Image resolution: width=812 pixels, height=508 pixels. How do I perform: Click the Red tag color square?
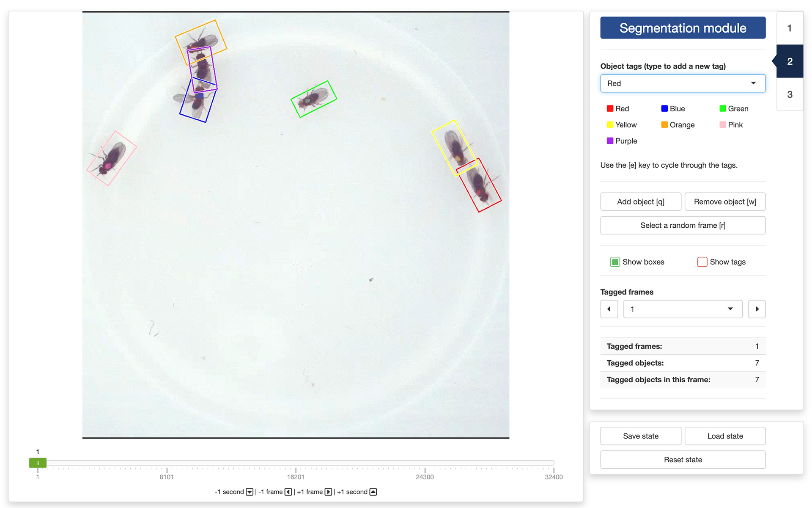(610, 109)
